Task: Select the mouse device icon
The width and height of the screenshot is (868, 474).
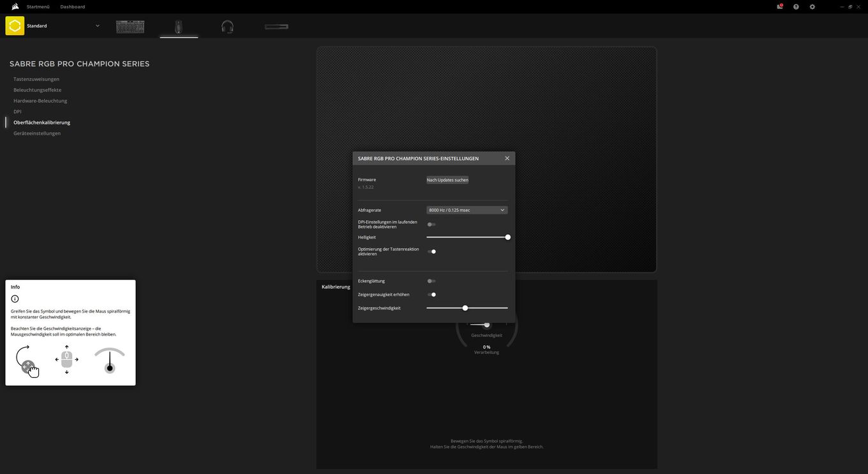Action: [x=179, y=26]
